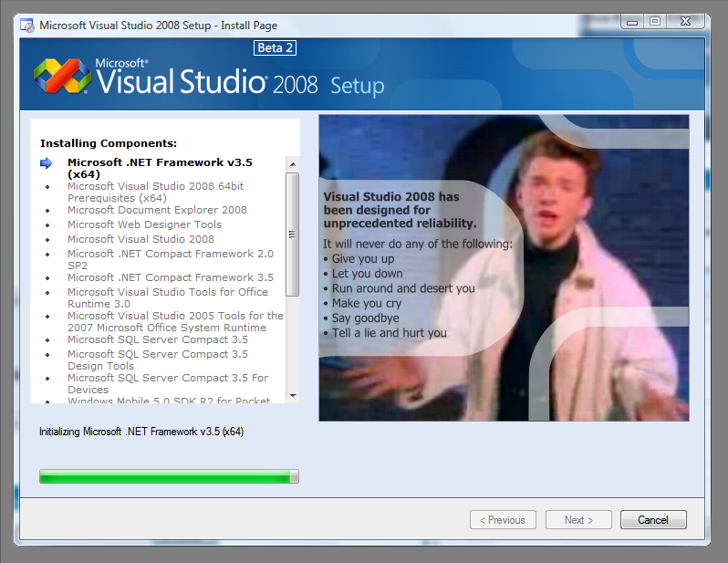Click the bullet beside Microsoft Document Explorer 2008

tap(47, 211)
